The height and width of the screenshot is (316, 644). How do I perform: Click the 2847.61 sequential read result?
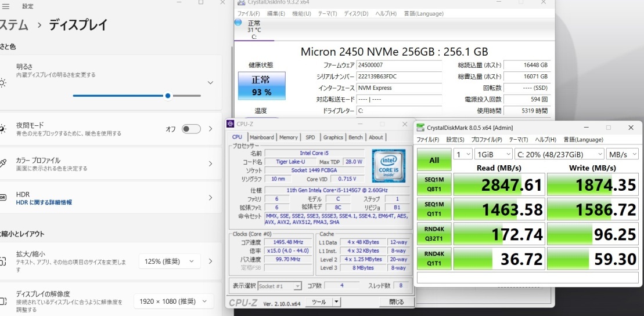coord(499,184)
